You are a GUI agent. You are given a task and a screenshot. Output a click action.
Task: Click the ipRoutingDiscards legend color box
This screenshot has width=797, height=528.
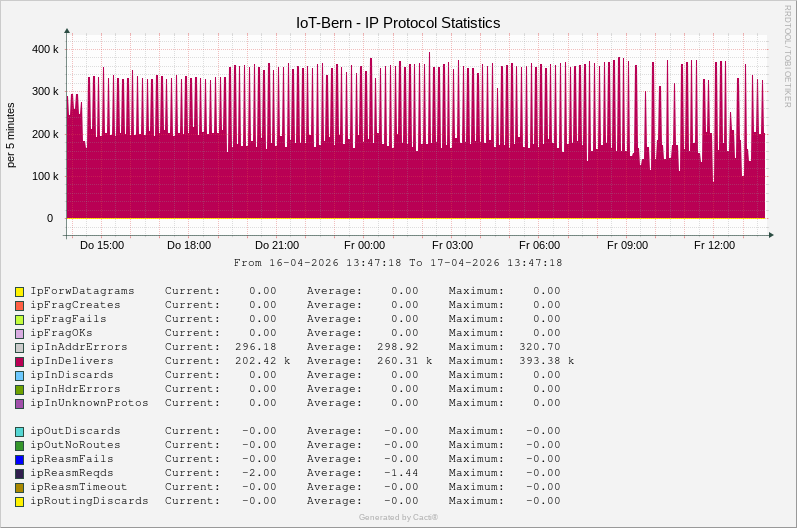[x=19, y=501]
